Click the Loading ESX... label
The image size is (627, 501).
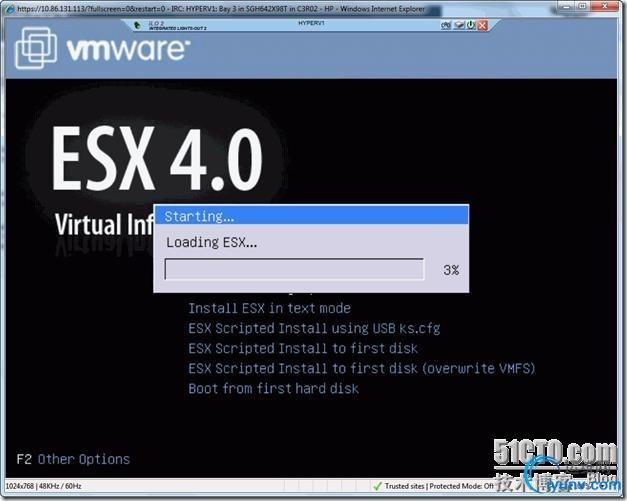(212, 242)
